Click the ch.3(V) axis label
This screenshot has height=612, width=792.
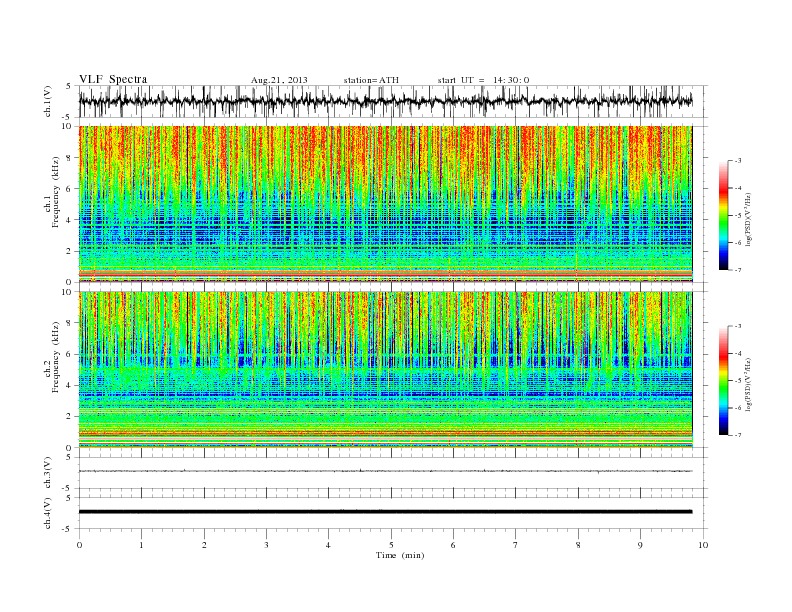tap(47, 473)
